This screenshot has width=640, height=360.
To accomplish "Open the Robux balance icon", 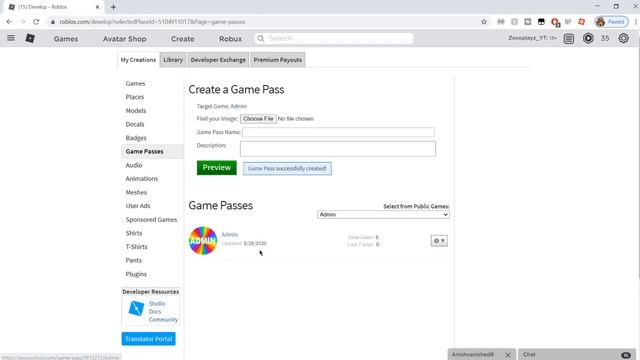I will [588, 38].
